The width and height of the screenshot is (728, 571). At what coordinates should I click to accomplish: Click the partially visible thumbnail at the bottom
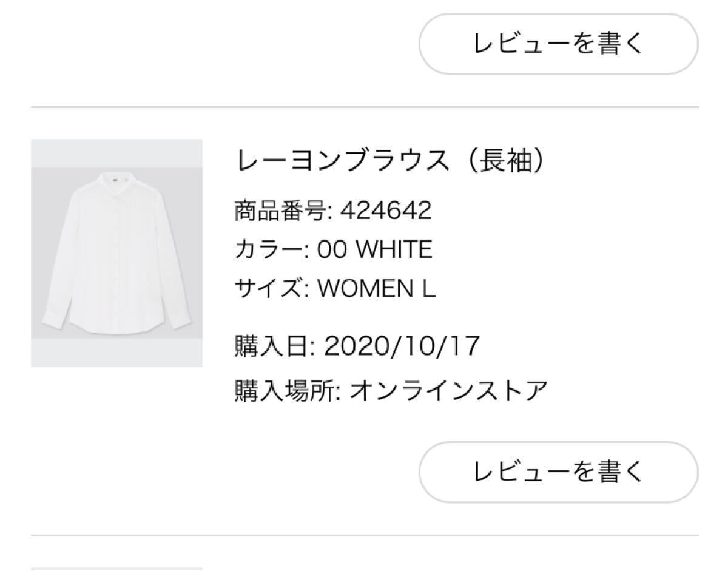click(116, 569)
